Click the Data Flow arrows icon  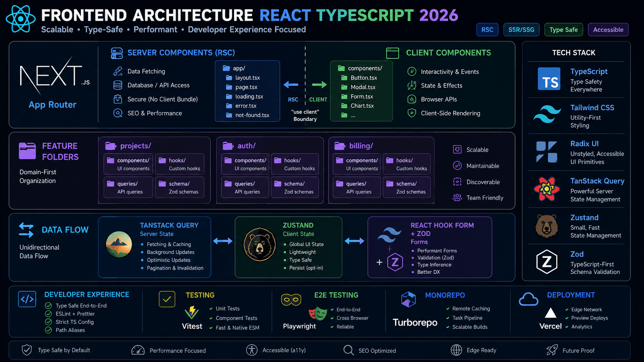click(x=26, y=230)
